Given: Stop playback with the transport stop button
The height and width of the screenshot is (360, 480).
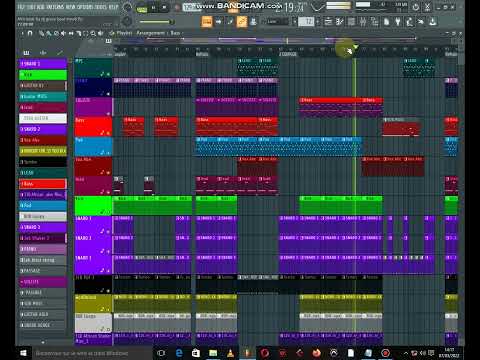Looking at the screenshot, I should (164, 7).
